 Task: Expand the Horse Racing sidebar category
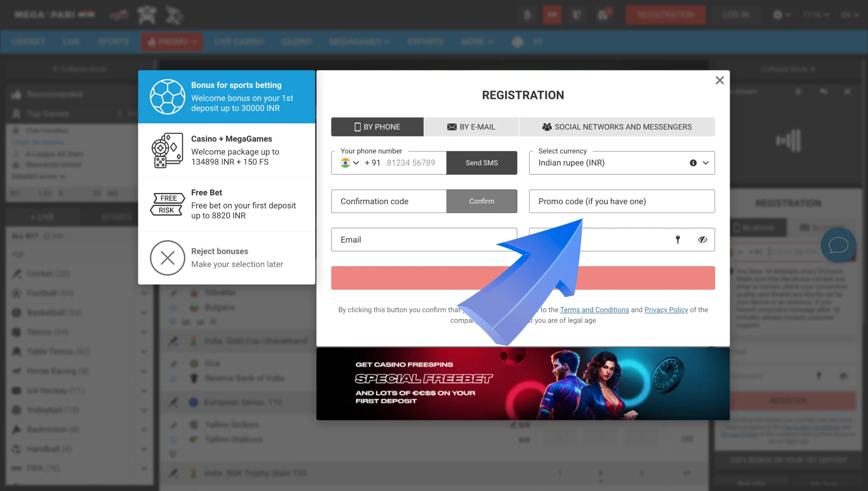[144, 371]
